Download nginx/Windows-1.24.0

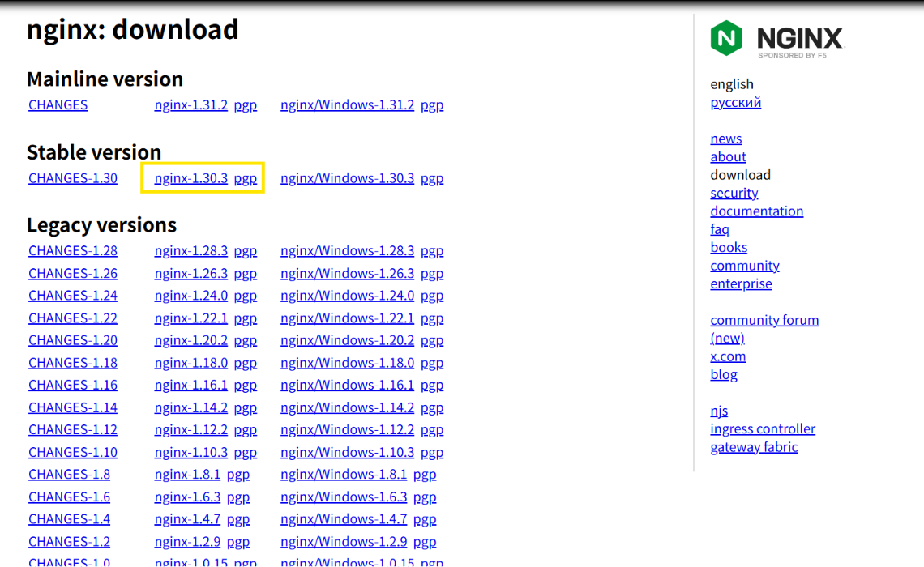(347, 296)
